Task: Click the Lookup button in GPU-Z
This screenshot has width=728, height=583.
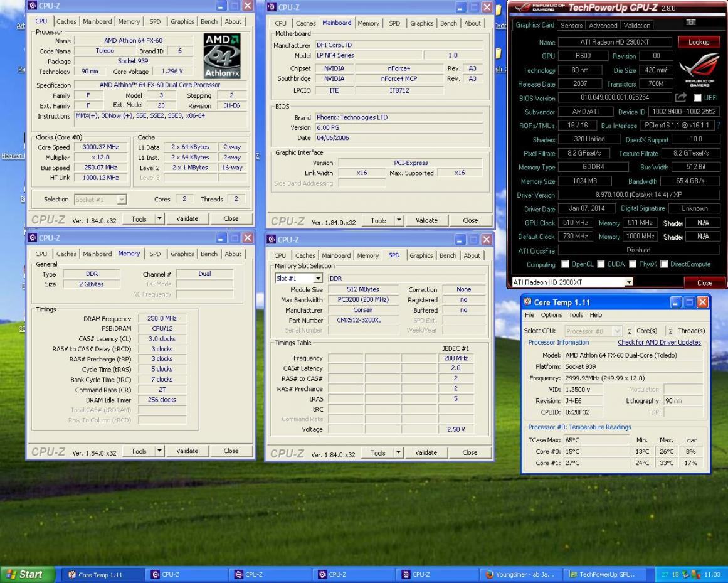Action: [699, 42]
